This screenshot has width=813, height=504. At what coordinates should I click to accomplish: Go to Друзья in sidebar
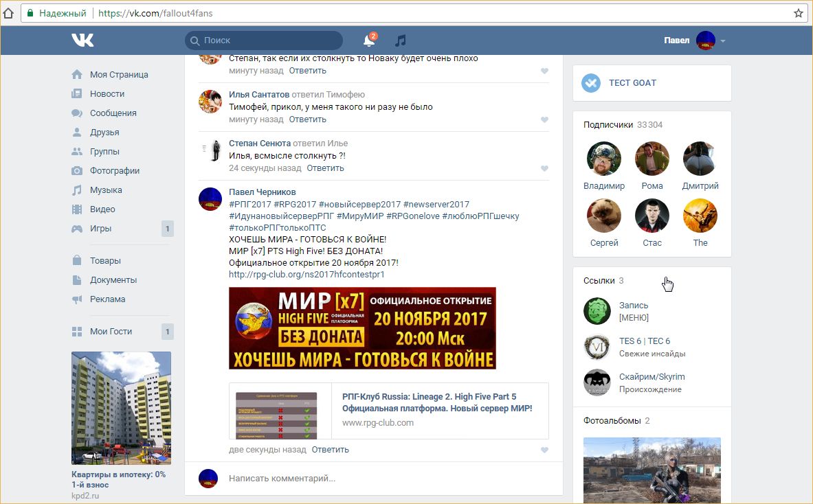coord(104,133)
